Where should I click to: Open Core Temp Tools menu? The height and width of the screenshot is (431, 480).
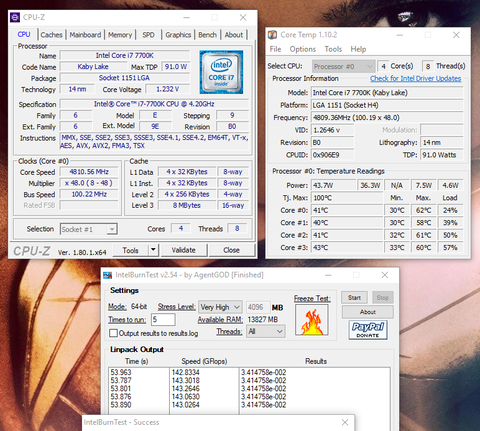[x=333, y=49]
